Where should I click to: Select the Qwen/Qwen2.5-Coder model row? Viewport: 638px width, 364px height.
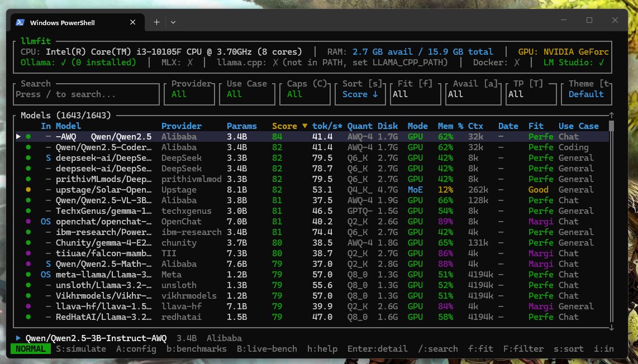312,147
